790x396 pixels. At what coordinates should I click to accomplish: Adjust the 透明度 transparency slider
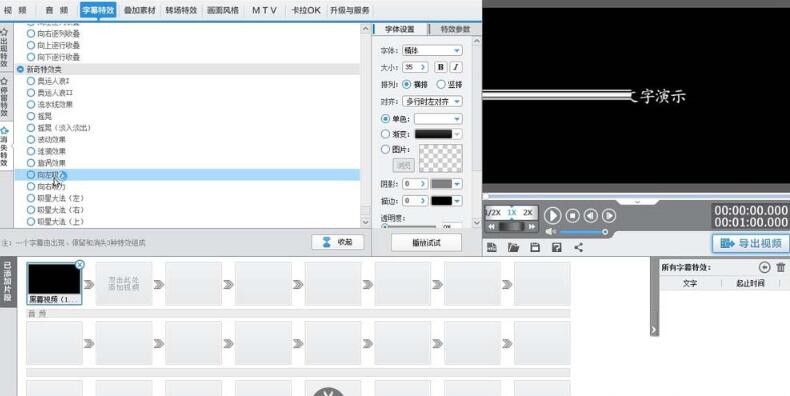(409, 227)
